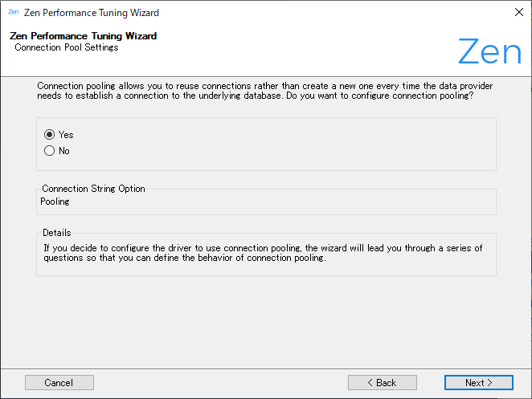Close the wizard window with the X

pos(518,13)
